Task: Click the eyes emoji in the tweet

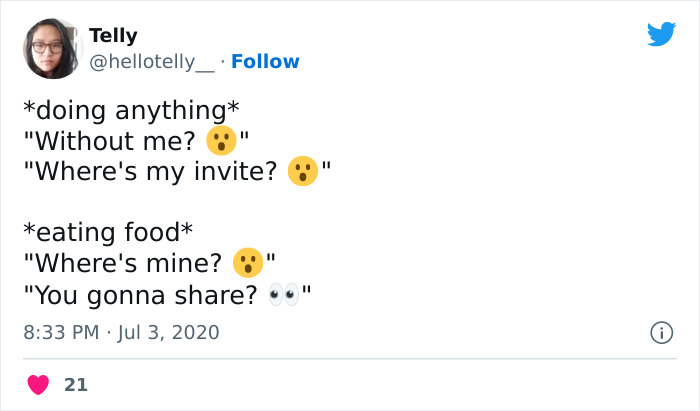Action: [x=284, y=296]
